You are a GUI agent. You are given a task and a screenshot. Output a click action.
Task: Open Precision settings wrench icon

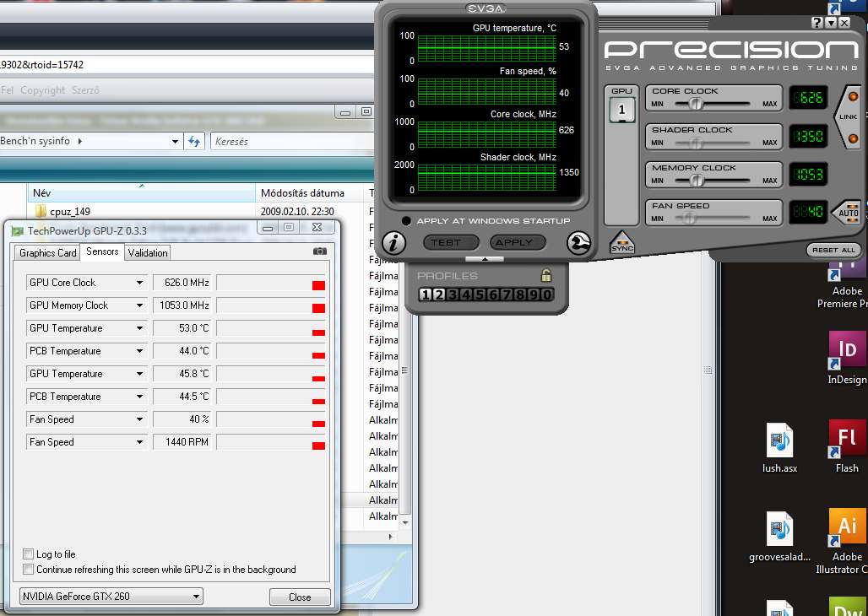coord(578,242)
